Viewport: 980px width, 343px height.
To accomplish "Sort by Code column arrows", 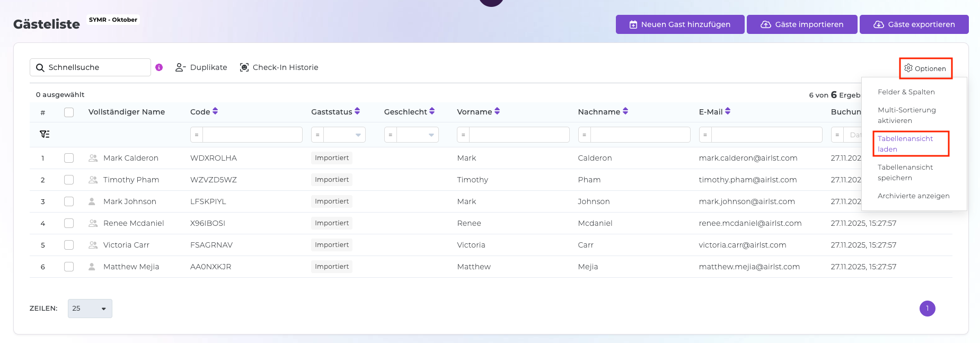I will pos(215,111).
